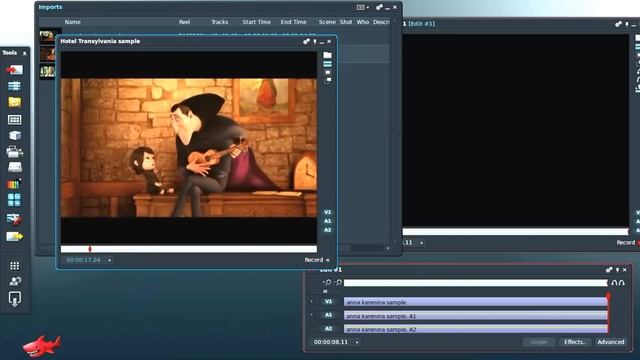Click the blue timeline-list tool icon
The image size is (640, 360).
pos(14,86)
